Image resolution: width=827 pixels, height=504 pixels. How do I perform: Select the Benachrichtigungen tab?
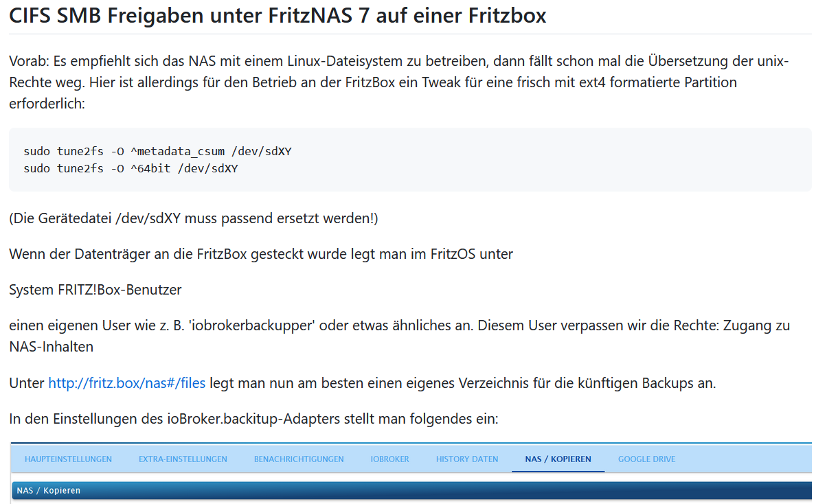tap(299, 459)
